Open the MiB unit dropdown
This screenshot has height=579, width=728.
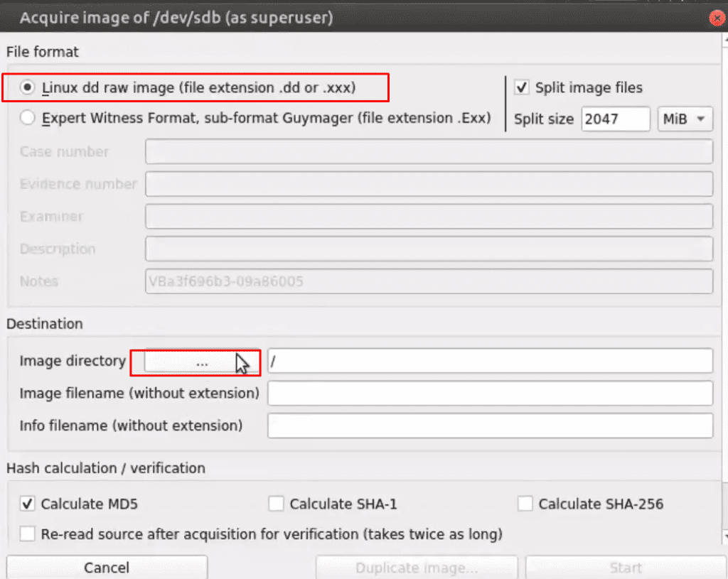(685, 119)
